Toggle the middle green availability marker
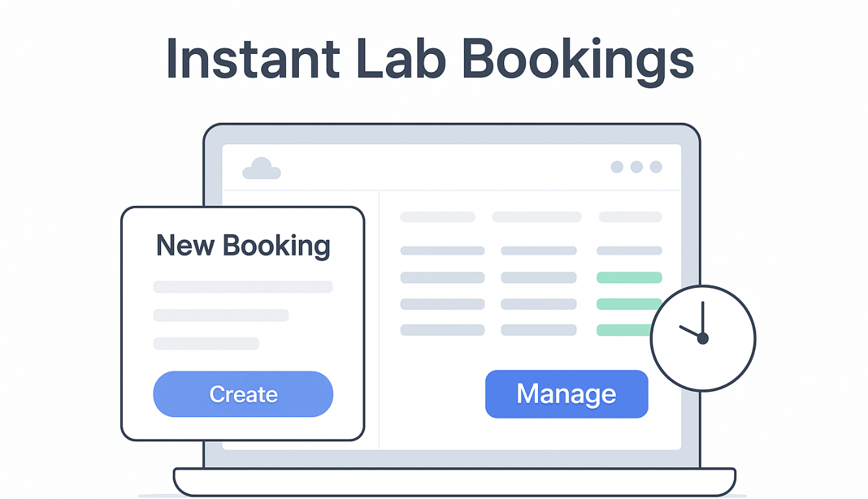This screenshot has width=868, height=499. [x=629, y=303]
